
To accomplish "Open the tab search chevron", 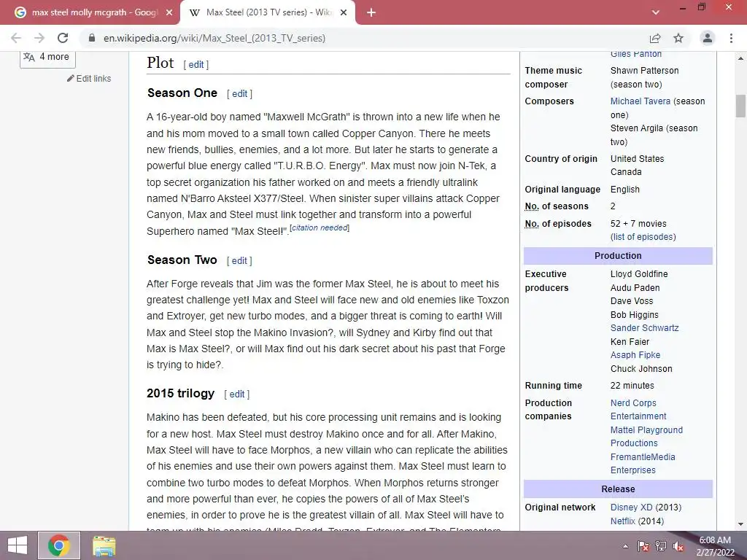I will click(656, 12).
